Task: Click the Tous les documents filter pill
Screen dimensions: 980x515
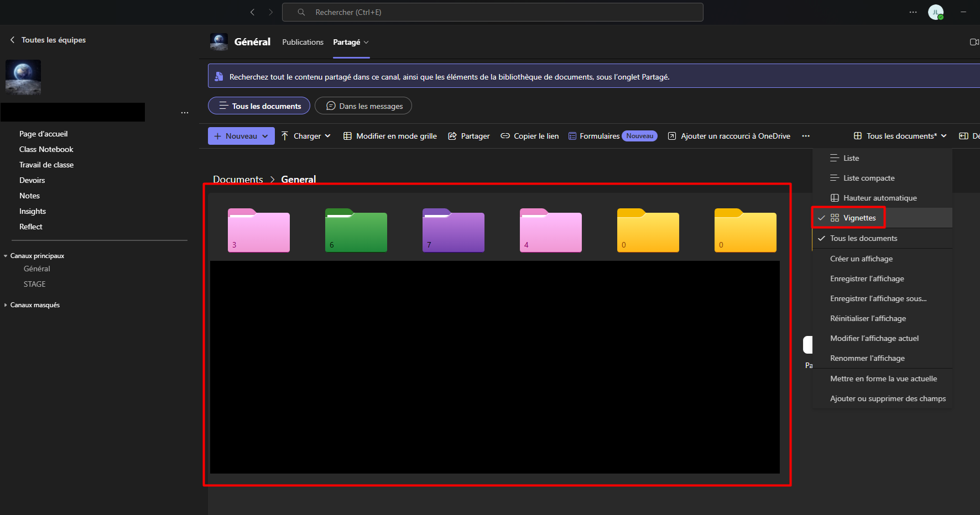Action: [x=259, y=106]
